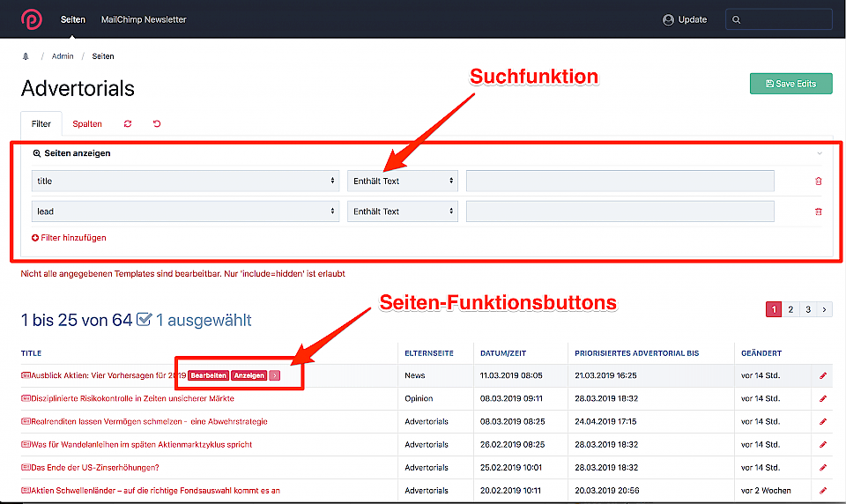Go to page 2 of results
The width and height of the screenshot is (846, 504).
coord(791,309)
